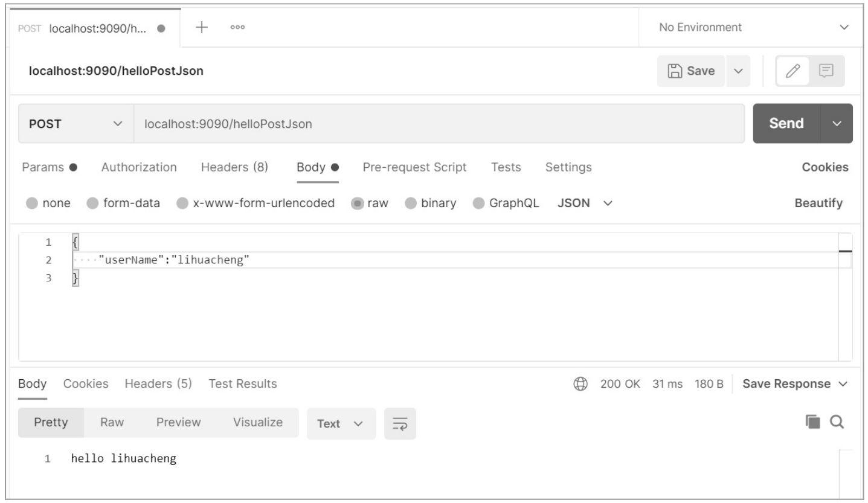Open the response Cookies tab
868x503 pixels.
pos(86,384)
